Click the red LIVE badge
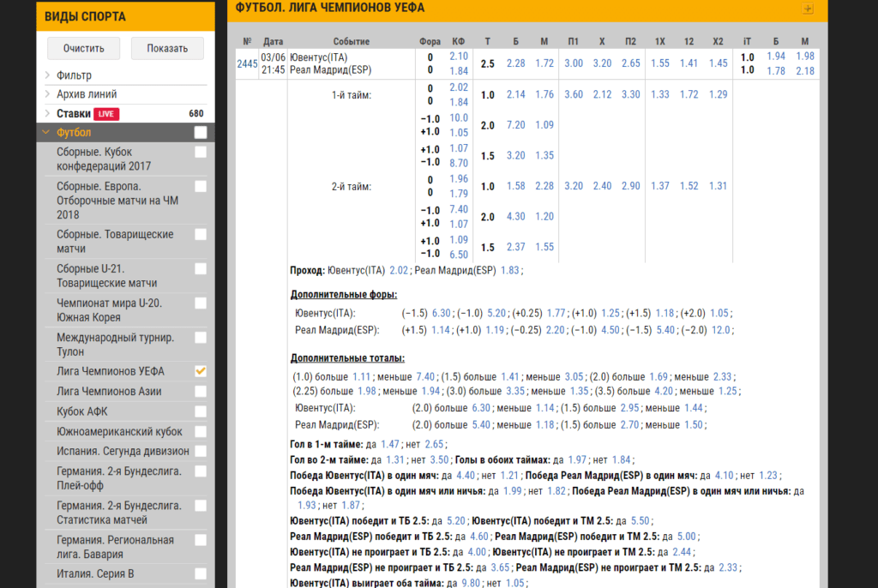This screenshot has width=878, height=588. point(107,114)
